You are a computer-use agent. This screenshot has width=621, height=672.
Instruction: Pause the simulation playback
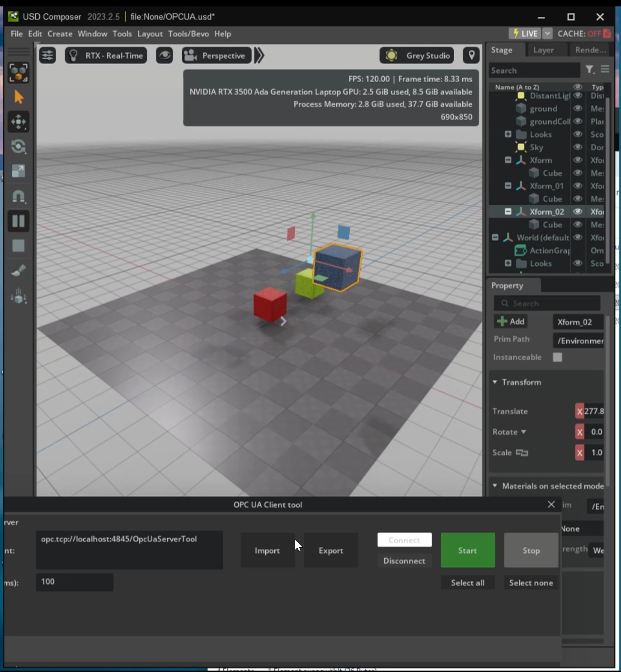click(x=19, y=221)
